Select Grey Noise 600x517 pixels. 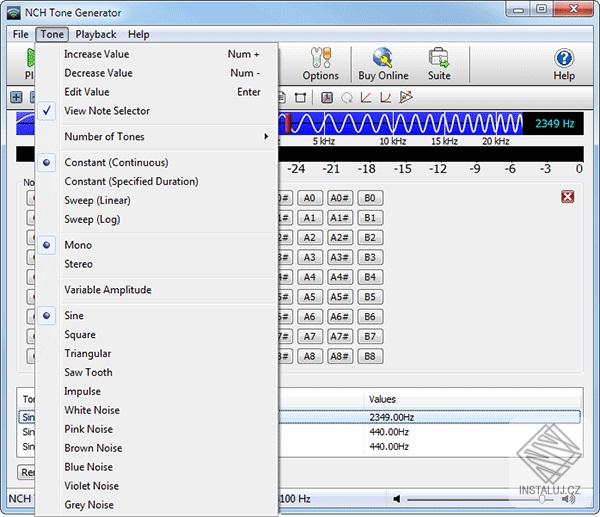pos(157,505)
